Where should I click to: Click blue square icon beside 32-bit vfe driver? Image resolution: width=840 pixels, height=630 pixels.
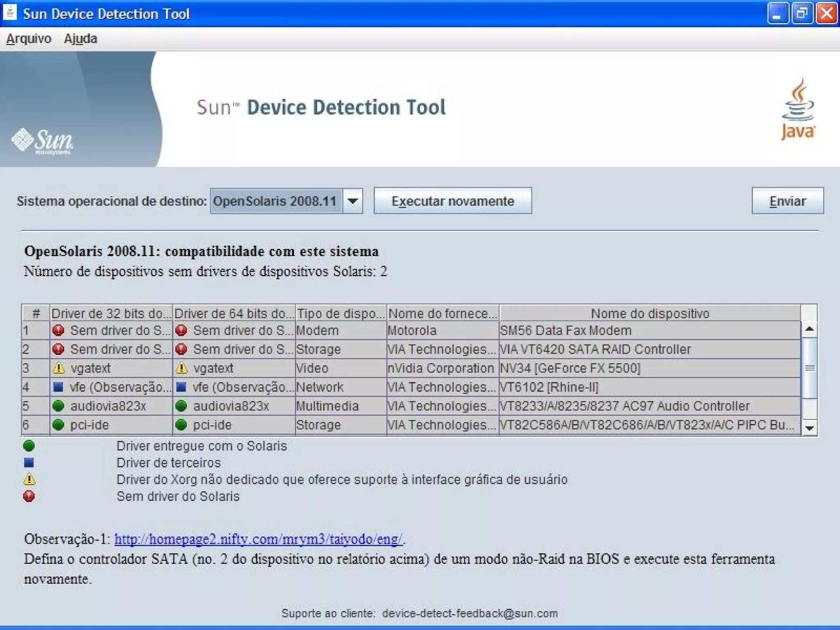click(58, 387)
